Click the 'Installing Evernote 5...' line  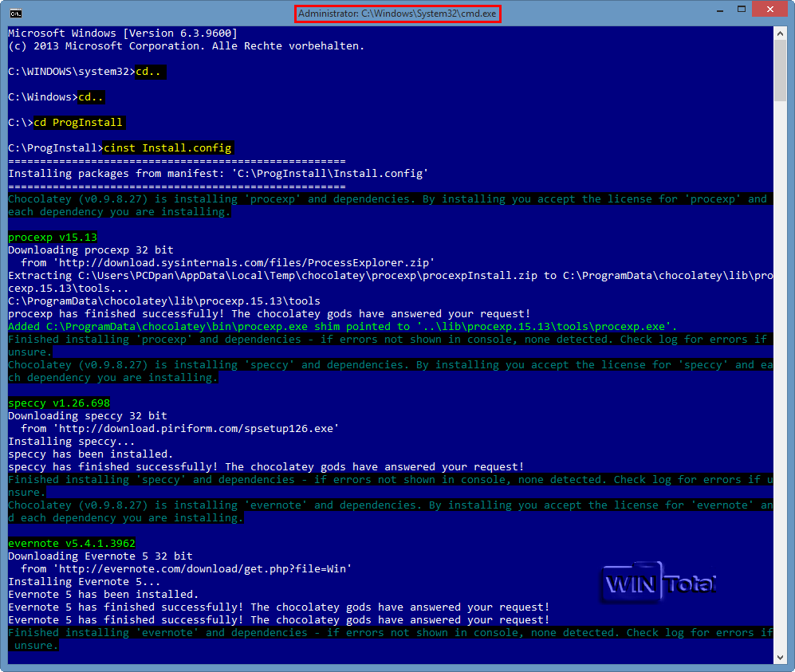pos(85,582)
